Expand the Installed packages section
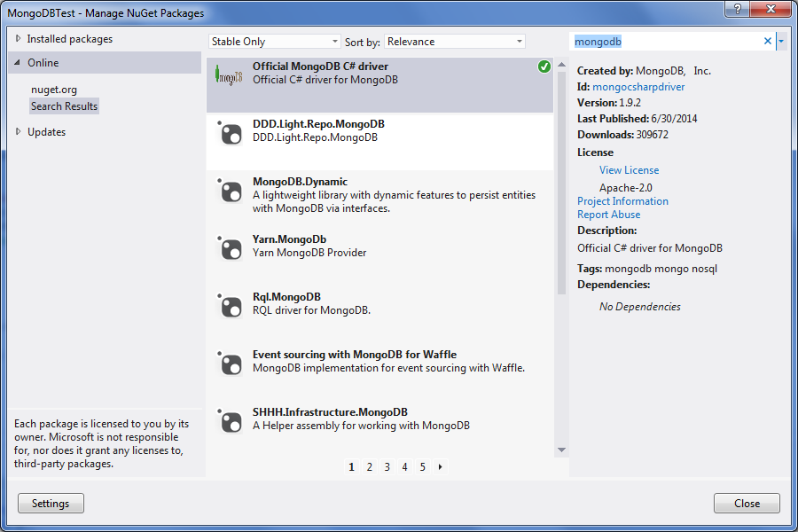The height and width of the screenshot is (532, 798). click(x=19, y=39)
